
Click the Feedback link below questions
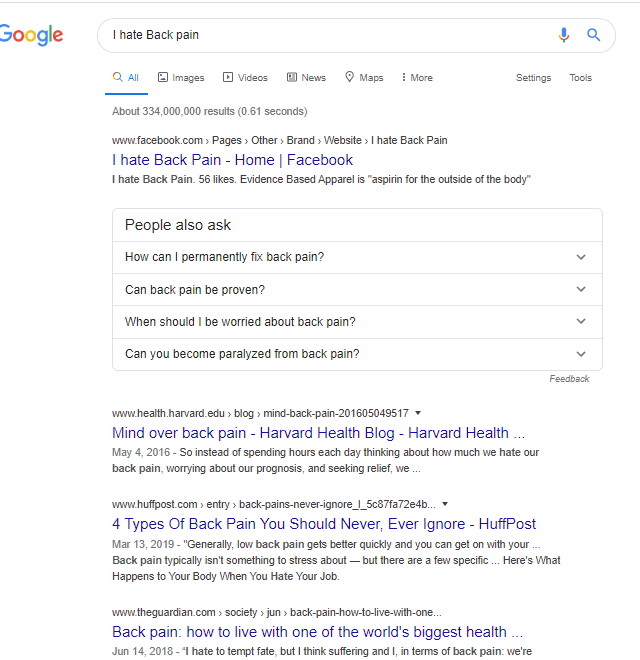[x=569, y=379]
